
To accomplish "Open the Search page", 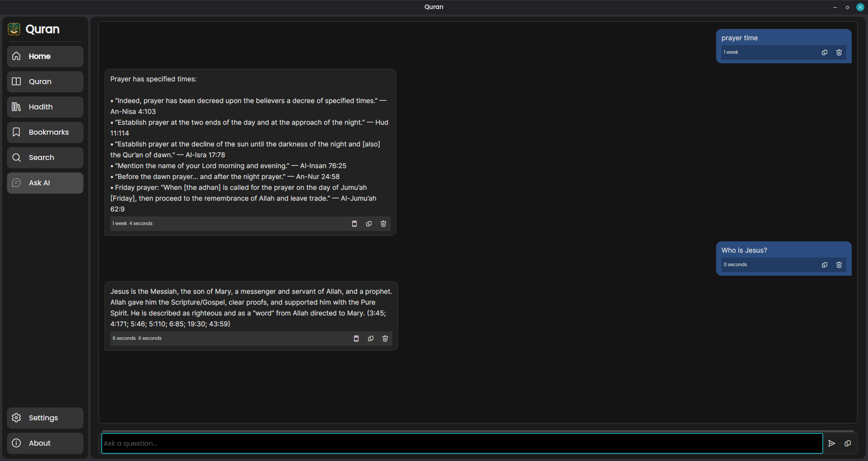I will pyautogui.click(x=45, y=158).
